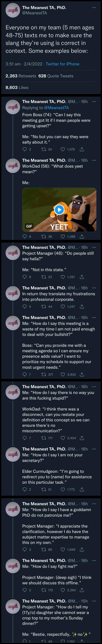The height and width of the screenshot is (644, 102).
Task: Reply to the "say hella" tweet
Action: click(25, 277)
